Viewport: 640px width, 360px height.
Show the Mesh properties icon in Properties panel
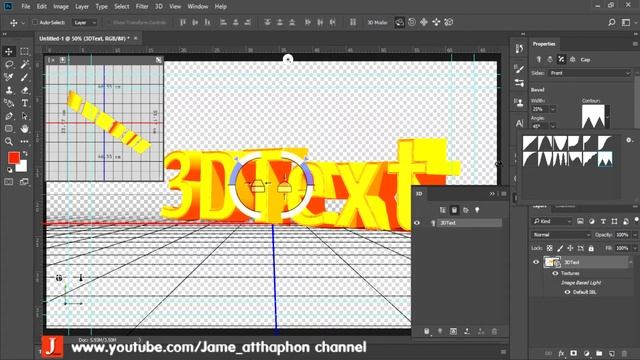(x=539, y=60)
